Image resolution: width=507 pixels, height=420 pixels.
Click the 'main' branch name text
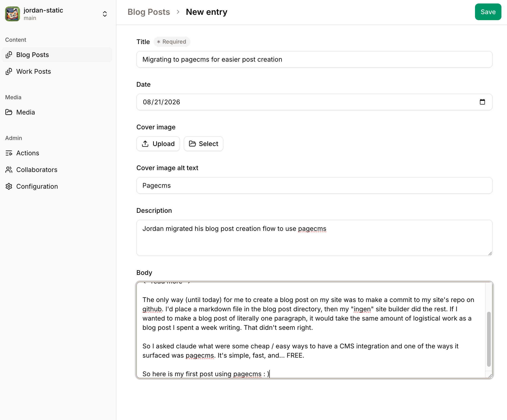pos(30,18)
